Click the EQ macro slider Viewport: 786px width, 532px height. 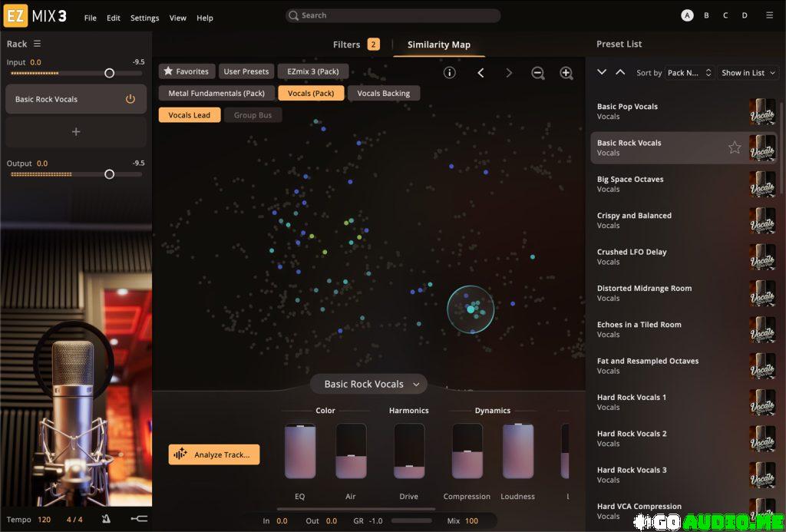point(300,451)
